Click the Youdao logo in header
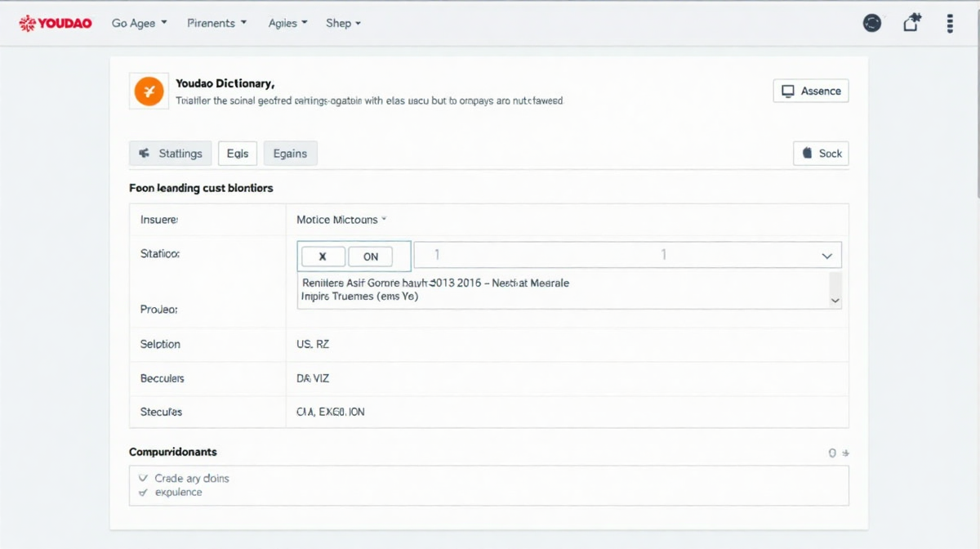Screen dimensions: 980x549 [x=55, y=24]
